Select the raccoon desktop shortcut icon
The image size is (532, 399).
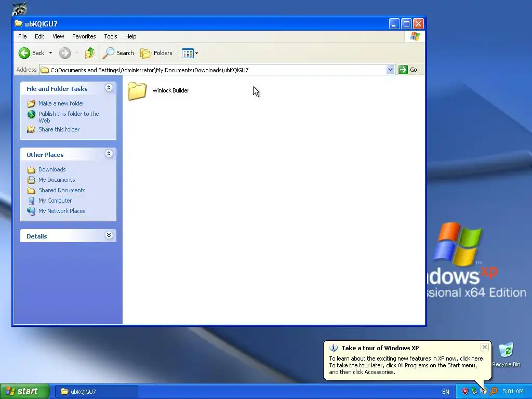[x=20, y=9]
